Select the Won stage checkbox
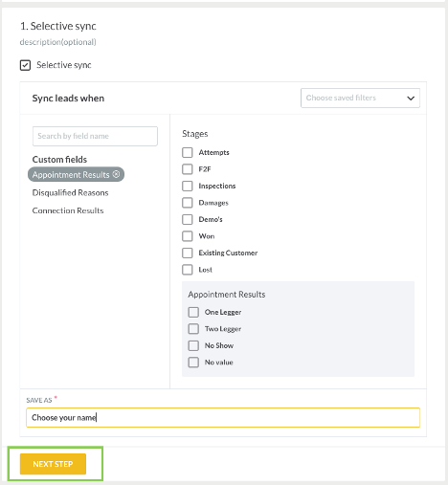This screenshot has width=448, height=485. tap(188, 236)
